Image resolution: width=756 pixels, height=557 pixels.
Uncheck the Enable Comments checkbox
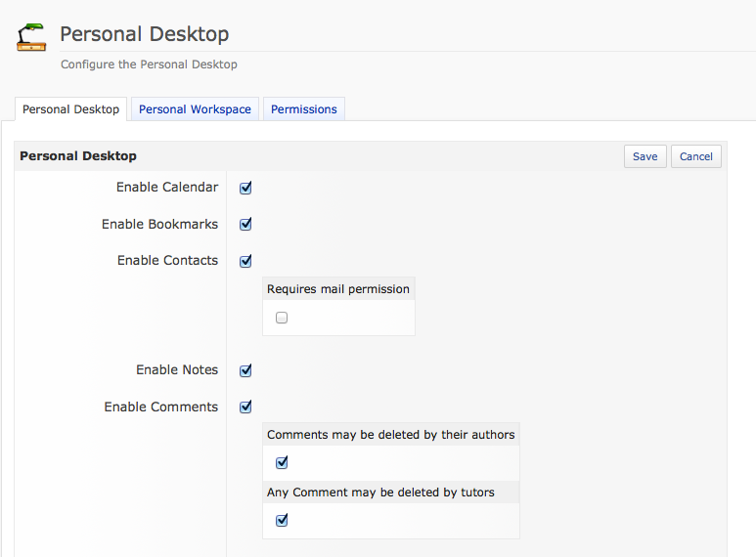[x=245, y=407]
